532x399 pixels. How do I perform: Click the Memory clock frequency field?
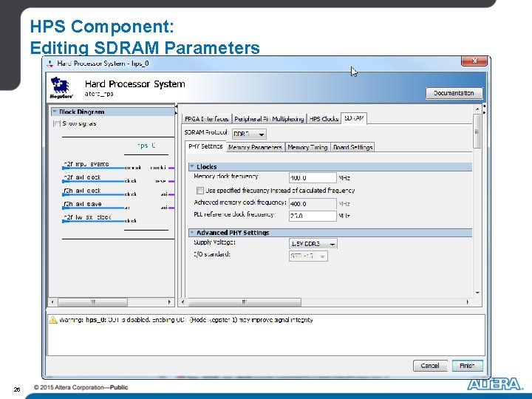point(313,178)
